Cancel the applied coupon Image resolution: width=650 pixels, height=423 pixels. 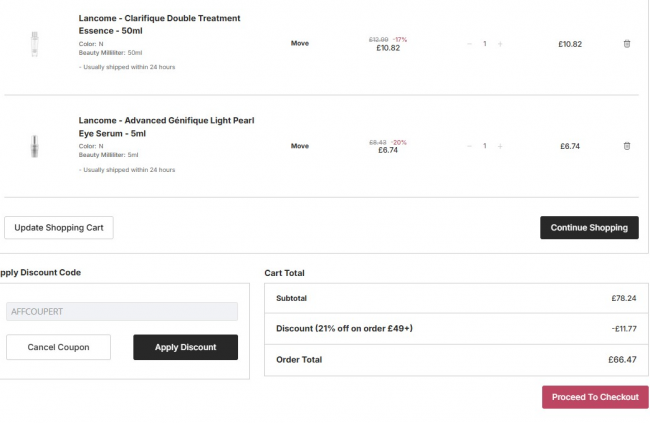(58, 347)
